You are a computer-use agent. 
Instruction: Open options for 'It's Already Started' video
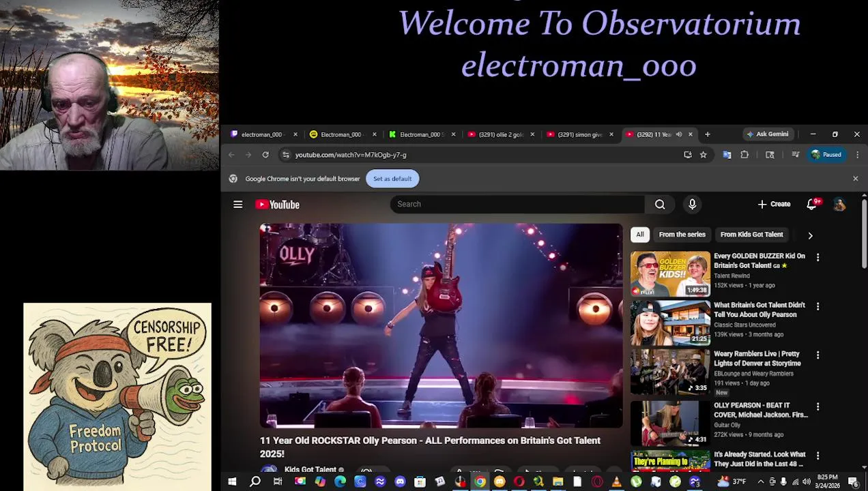[x=818, y=456]
